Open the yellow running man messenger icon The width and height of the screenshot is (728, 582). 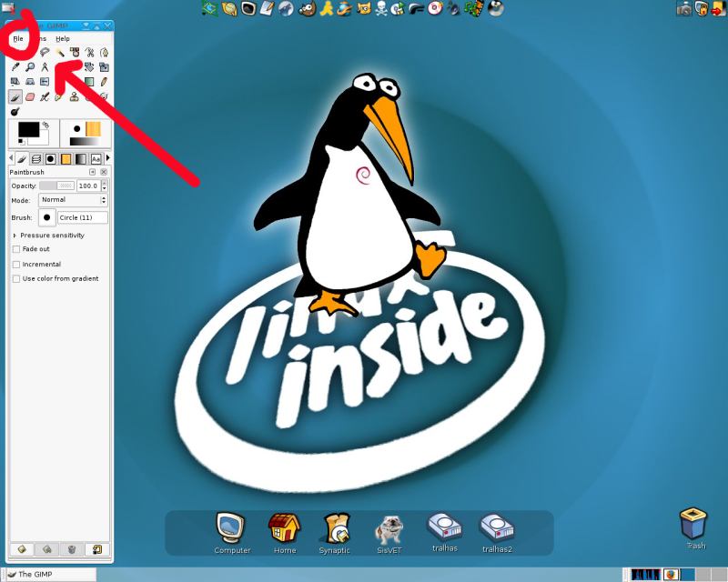click(x=328, y=8)
